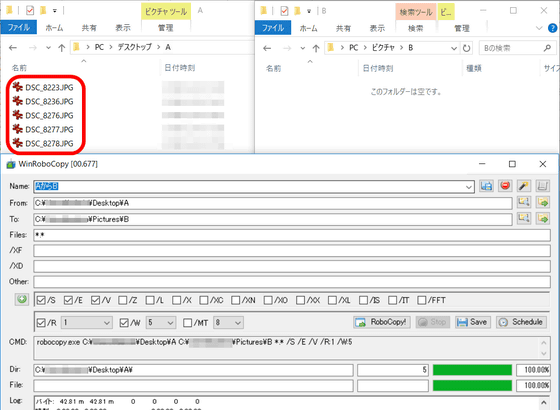Open address history dropdown in window B

point(454,48)
